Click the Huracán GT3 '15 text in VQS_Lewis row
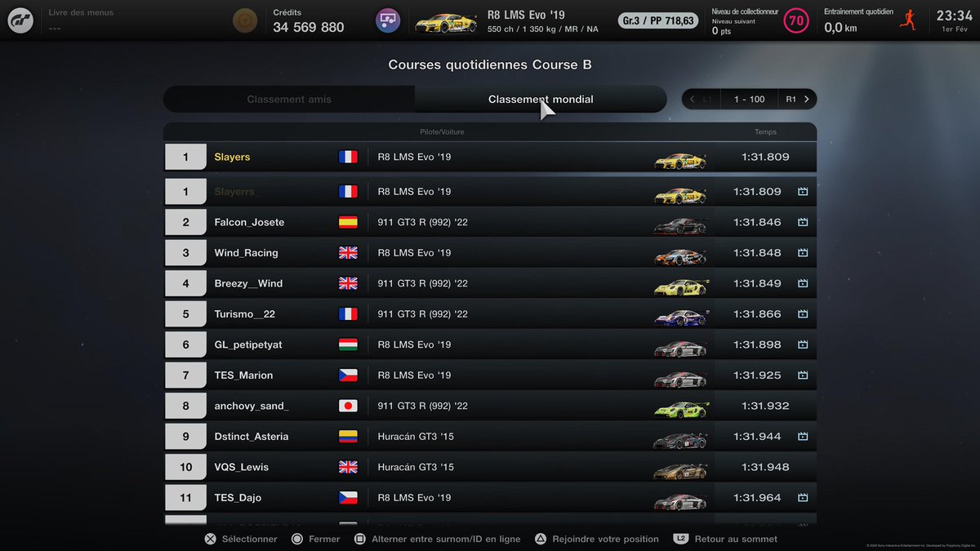980x551 pixels. click(416, 467)
